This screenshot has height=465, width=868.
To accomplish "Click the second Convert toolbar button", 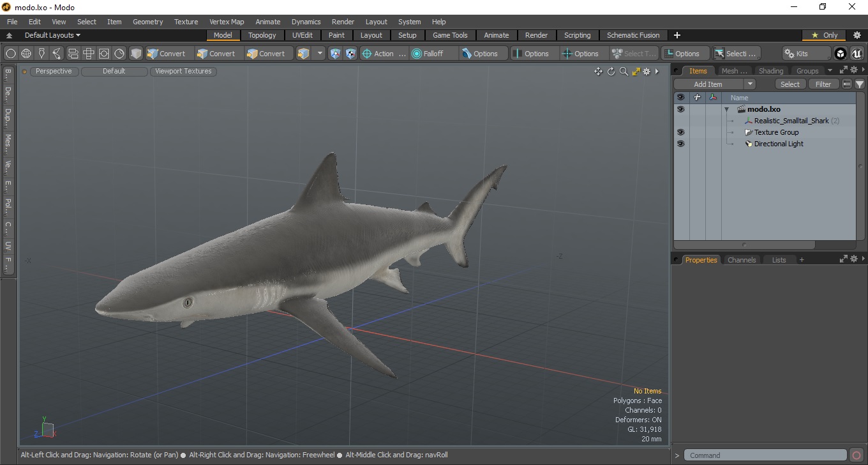I will click(218, 54).
